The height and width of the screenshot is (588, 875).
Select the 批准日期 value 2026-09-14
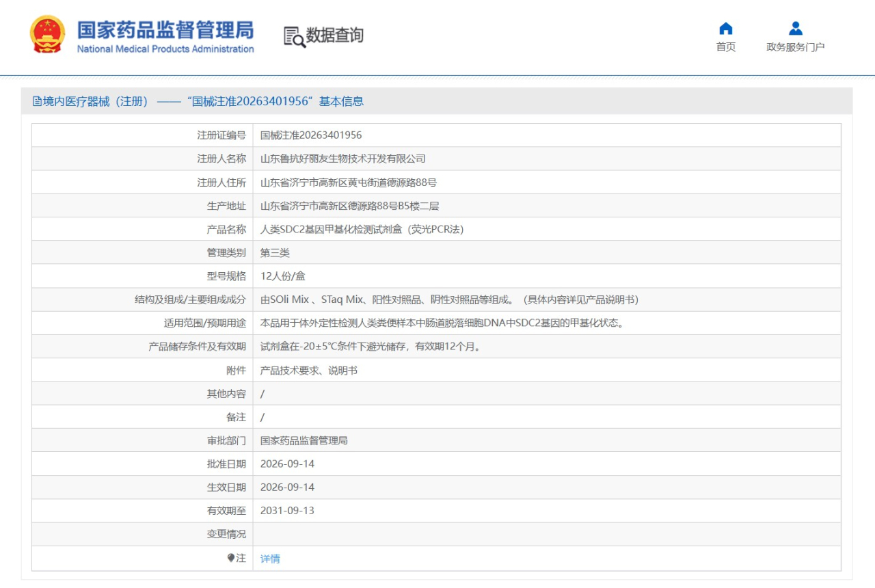[x=287, y=464]
